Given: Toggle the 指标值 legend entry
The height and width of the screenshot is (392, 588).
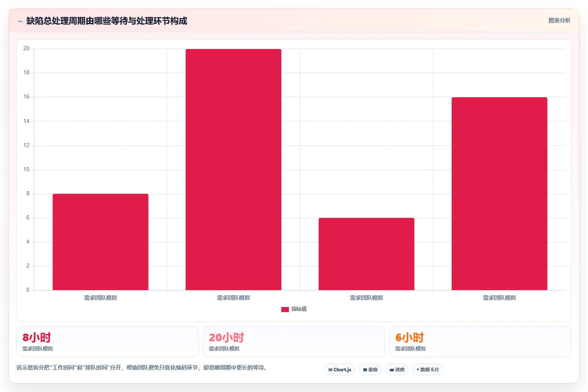Looking at the screenshot, I should click(294, 309).
